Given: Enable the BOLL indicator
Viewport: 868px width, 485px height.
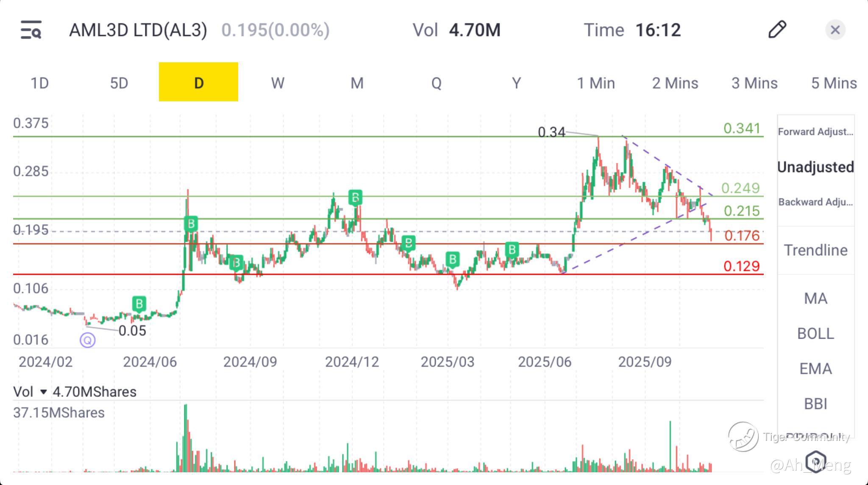Looking at the screenshot, I should pos(815,334).
